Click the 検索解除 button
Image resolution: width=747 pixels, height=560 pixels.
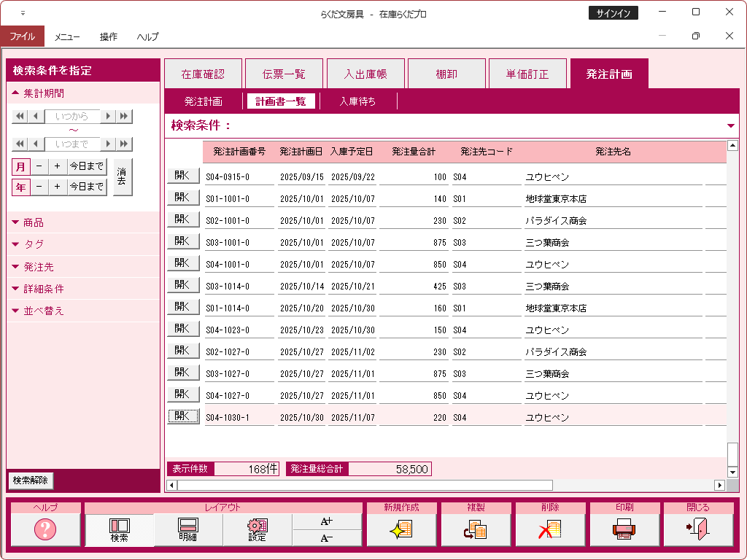pyautogui.click(x=30, y=481)
